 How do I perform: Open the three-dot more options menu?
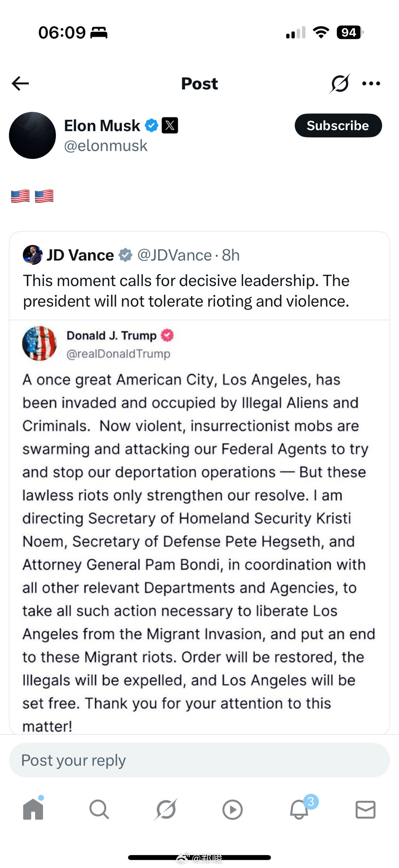(371, 84)
